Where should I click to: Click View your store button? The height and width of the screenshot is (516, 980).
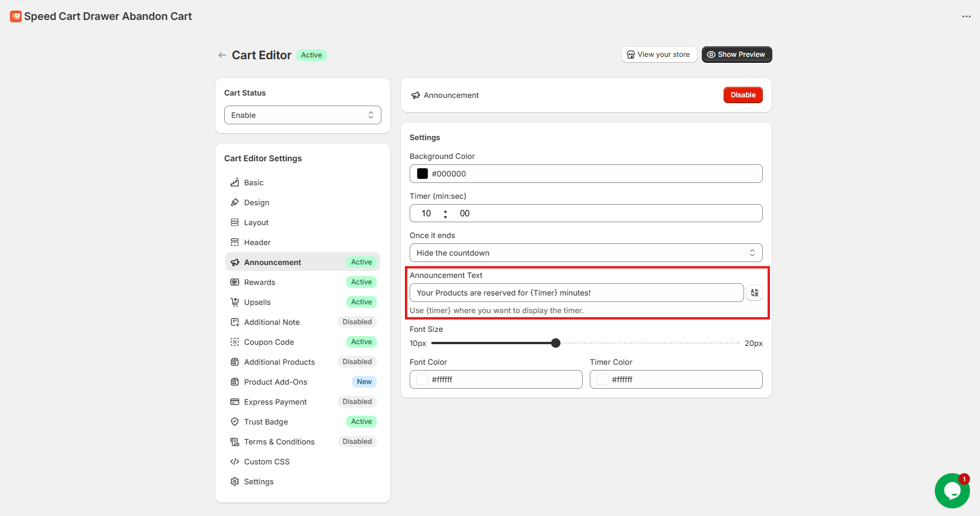[658, 55]
